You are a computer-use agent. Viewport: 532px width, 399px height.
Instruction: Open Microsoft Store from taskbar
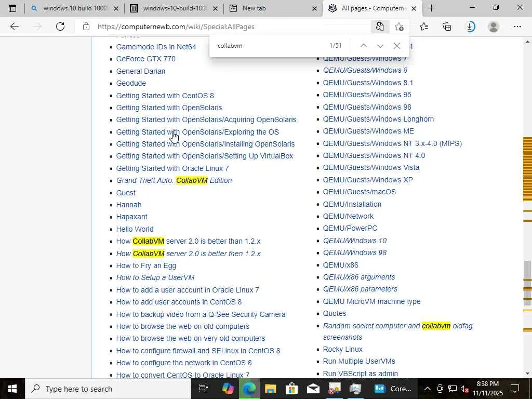291,389
